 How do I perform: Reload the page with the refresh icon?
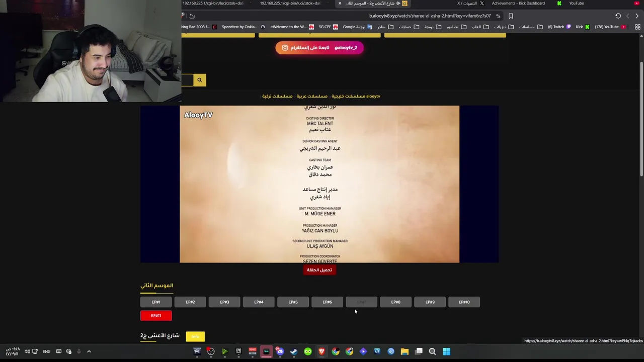click(618, 16)
